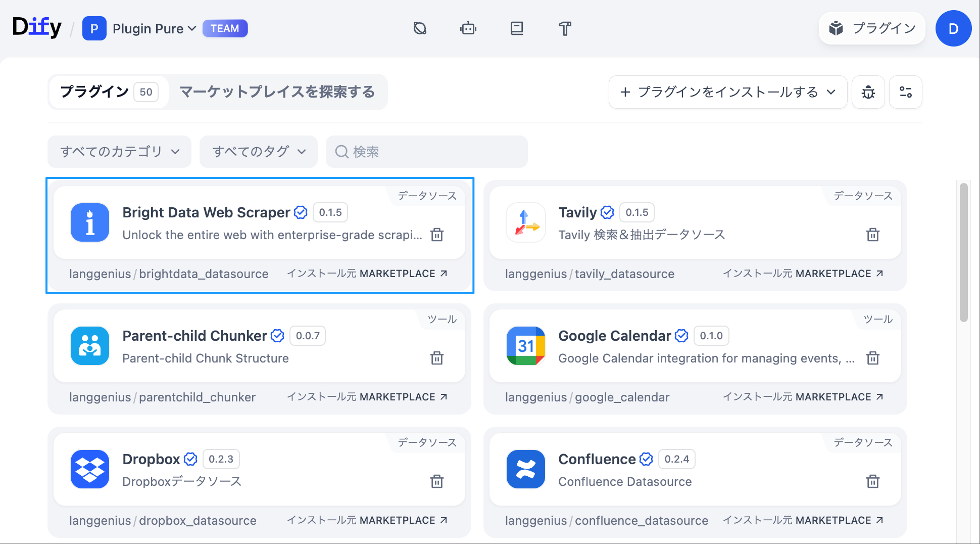Screen dimensions: 980x544
Task: Open the Studio robot icon in top navigation
Action: click(x=468, y=28)
